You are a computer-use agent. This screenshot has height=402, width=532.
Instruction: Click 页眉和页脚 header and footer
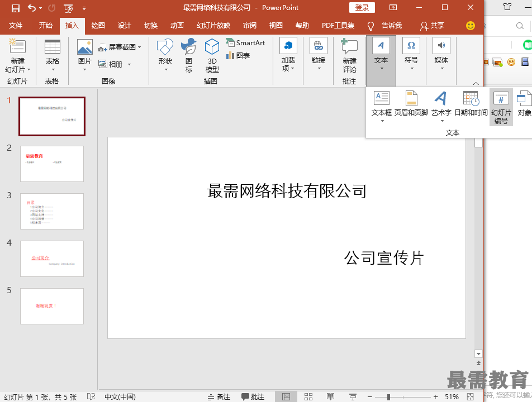click(411, 104)
